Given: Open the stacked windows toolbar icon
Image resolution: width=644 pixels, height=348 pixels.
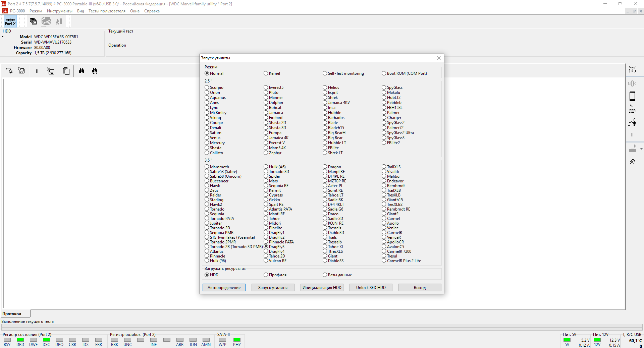Looking at the screenshot, I should pos(33,21).
